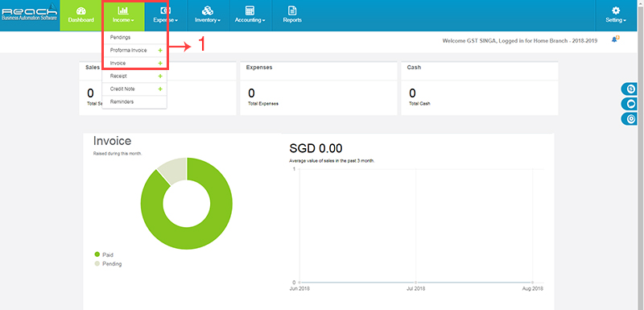This screenshot has height=310, width=644.
Task: Click the SGD 0.00 average sales value
Action: coord(316,148)
